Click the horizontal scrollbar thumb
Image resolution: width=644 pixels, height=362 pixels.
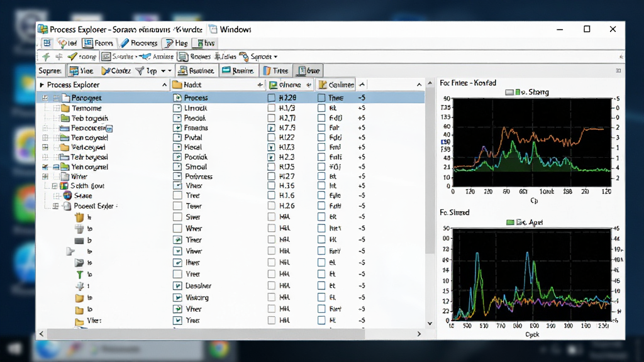tap(206, 334)
